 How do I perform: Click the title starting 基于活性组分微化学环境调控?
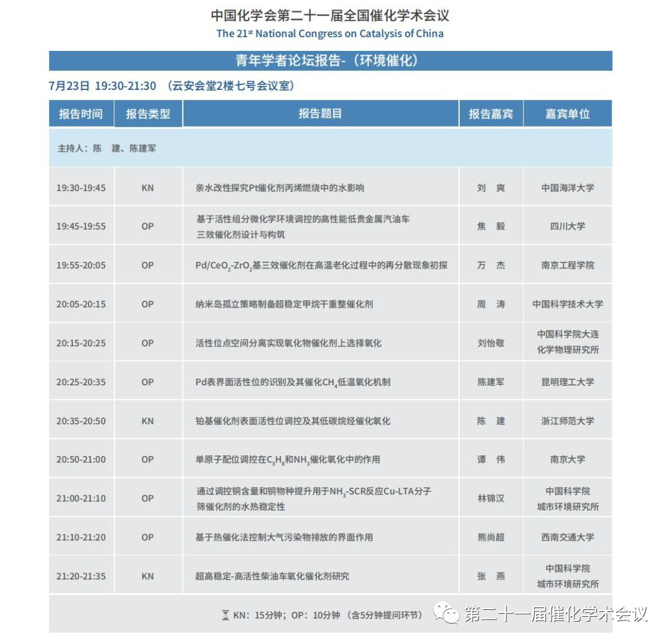click(x=303, y=226)
